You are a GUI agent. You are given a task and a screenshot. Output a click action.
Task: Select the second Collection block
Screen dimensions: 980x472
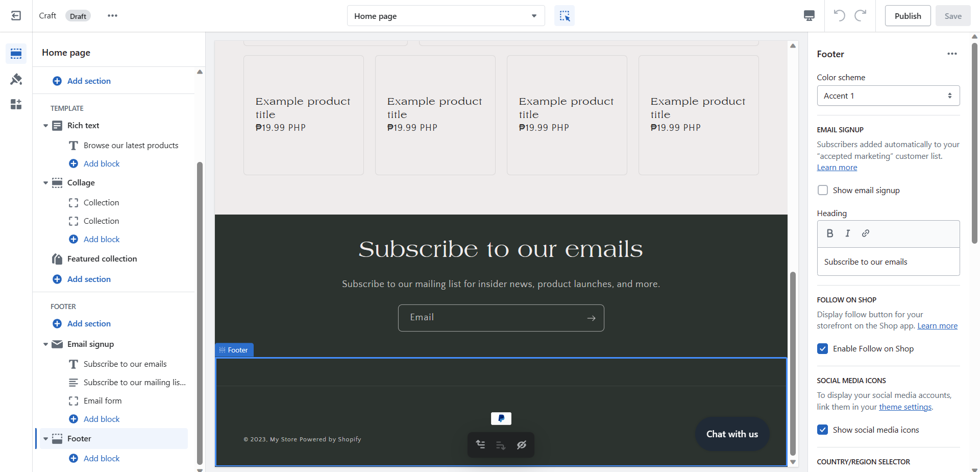(101, 221)
